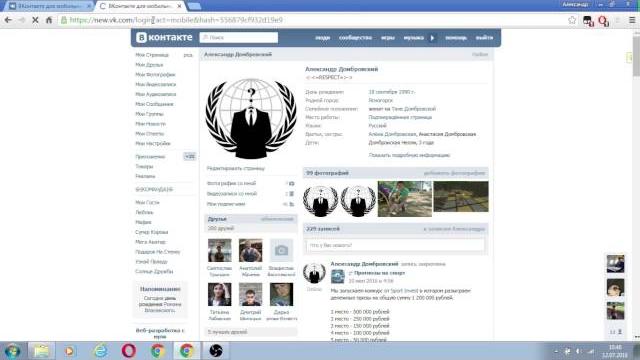
Task: Open friend Анатолий's avatar
Action: pyautogui.click(x=251, y=250)
